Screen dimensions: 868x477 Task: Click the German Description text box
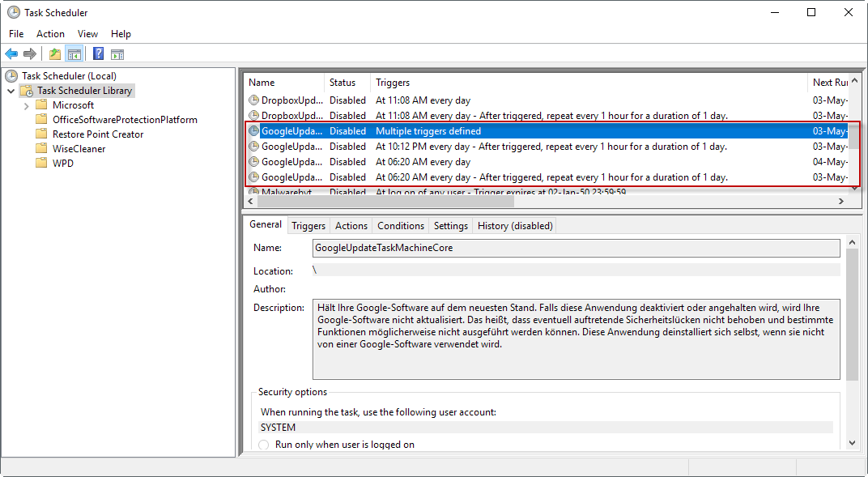click(577, 339)
